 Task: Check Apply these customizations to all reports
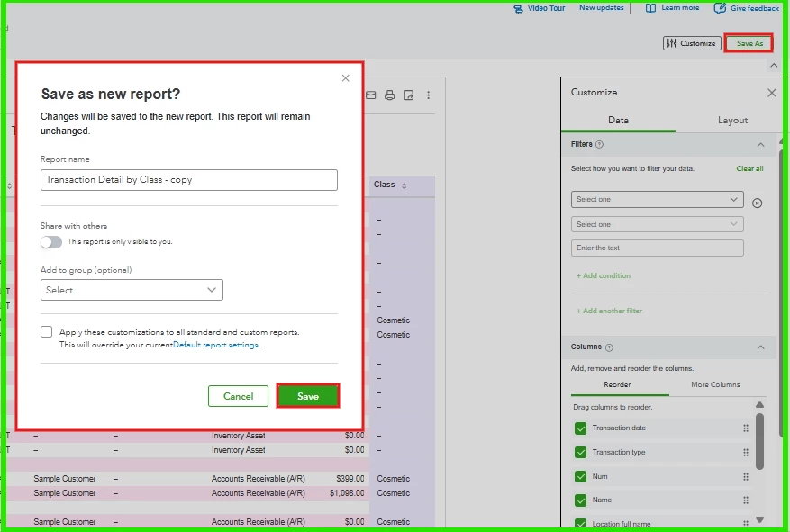coord(46,331)
